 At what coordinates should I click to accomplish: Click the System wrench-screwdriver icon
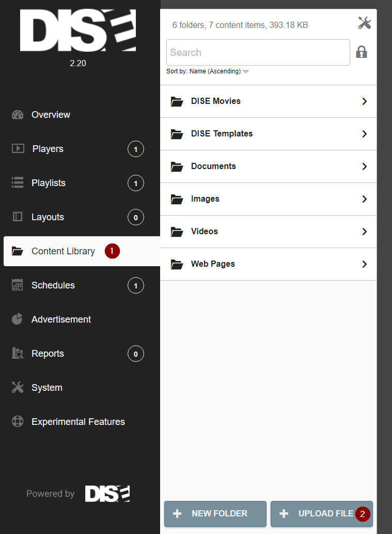click(x=18, y=387)
